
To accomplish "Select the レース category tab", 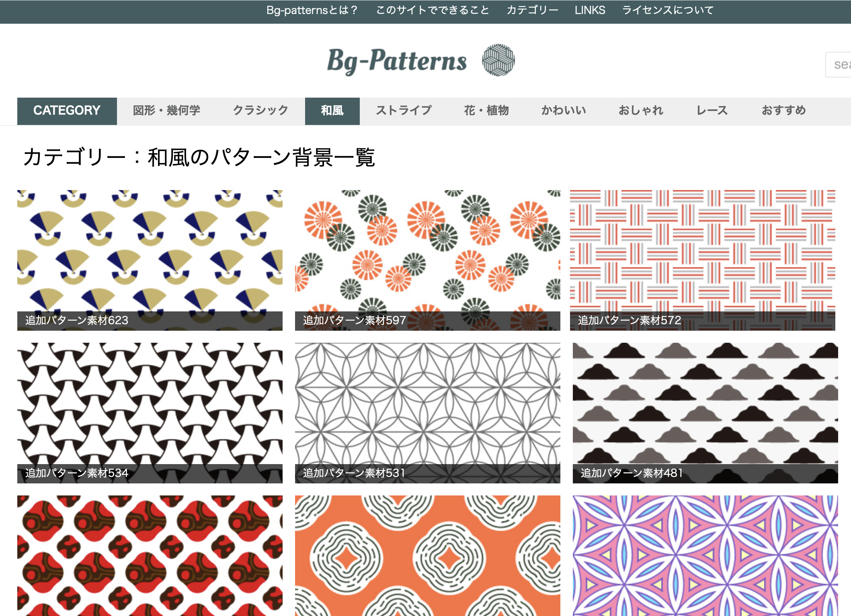I will 712,111.
